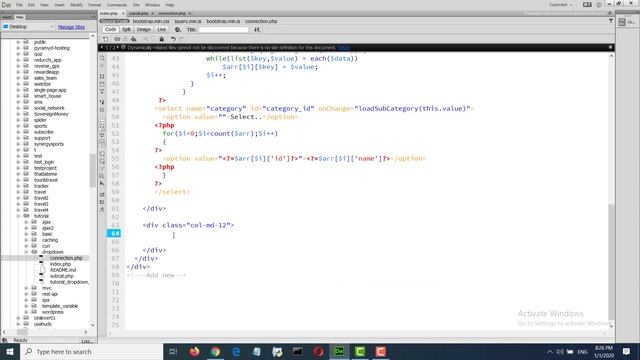
Task: Click the taskbar search box
Action: [91, 351]
